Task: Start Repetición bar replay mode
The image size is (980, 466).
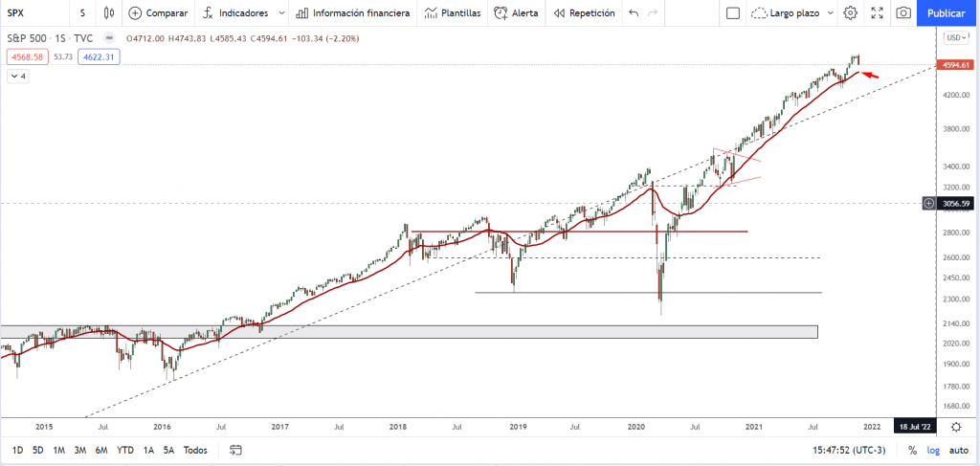Action: [x=585, y=12]
